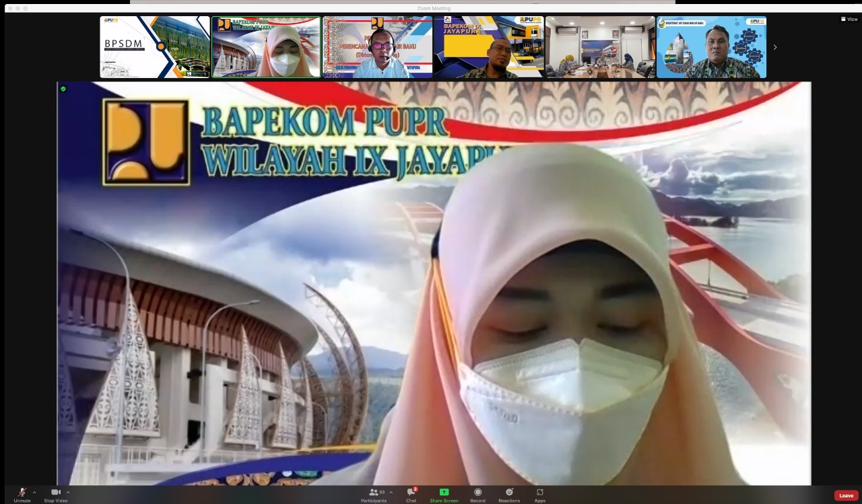Open the Reactions menu
The width and height of the screenshot is (862, 504).
[509, 495]
